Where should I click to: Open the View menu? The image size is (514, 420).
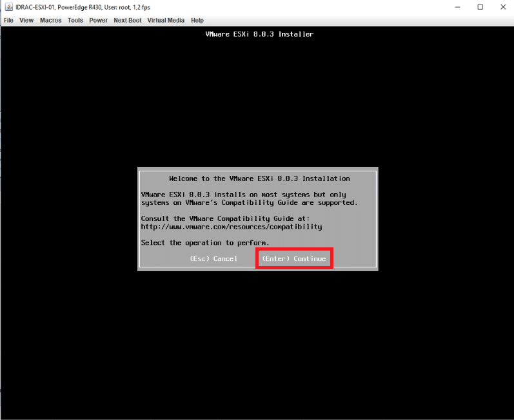pos(26,21)
